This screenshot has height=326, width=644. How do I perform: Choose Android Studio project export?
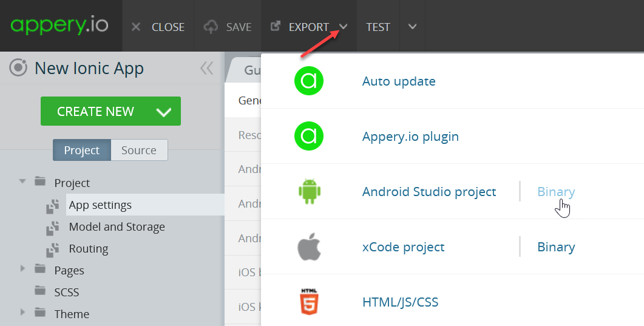[429, 191]
